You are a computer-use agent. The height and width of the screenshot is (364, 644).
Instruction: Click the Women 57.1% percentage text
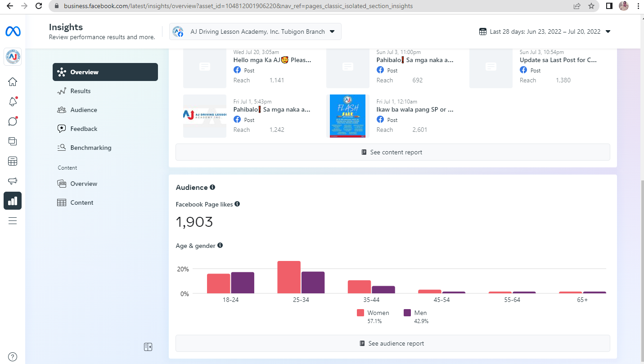click(x=374, y=321)
